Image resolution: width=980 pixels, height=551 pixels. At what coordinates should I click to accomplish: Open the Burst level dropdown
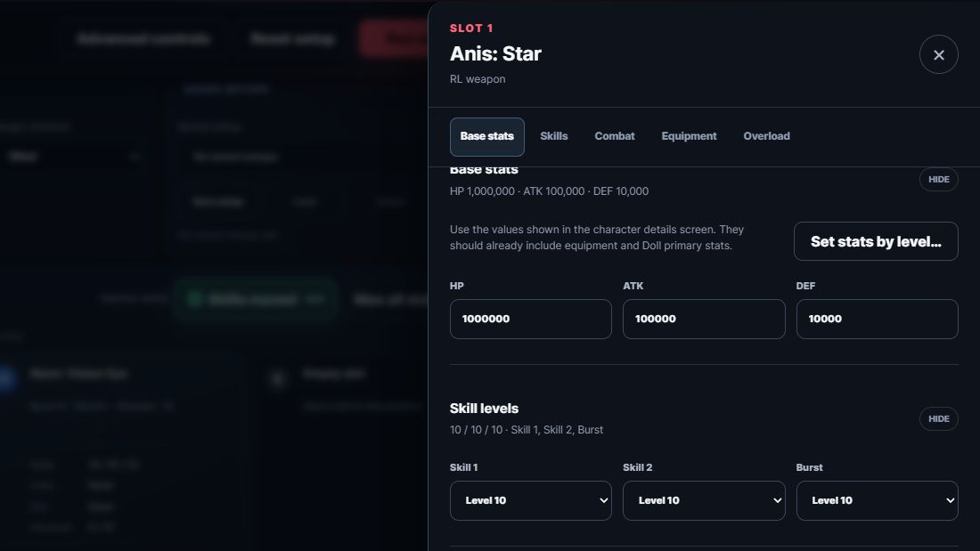click(x=877, y=500)
